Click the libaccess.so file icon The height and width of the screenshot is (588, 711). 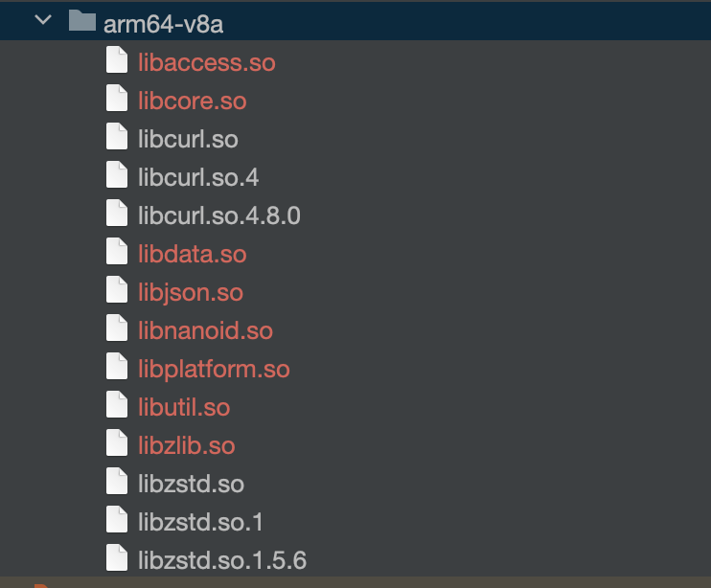point(117,62)
